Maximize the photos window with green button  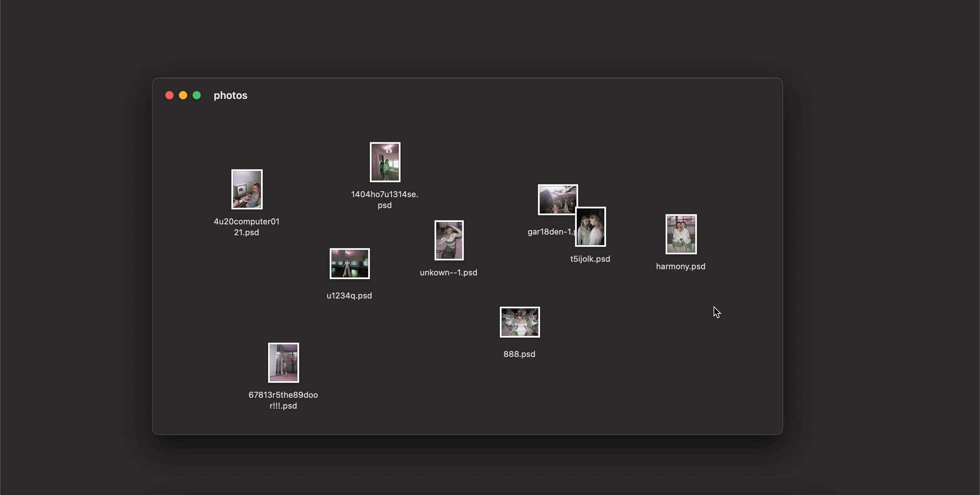click(197, 96)
